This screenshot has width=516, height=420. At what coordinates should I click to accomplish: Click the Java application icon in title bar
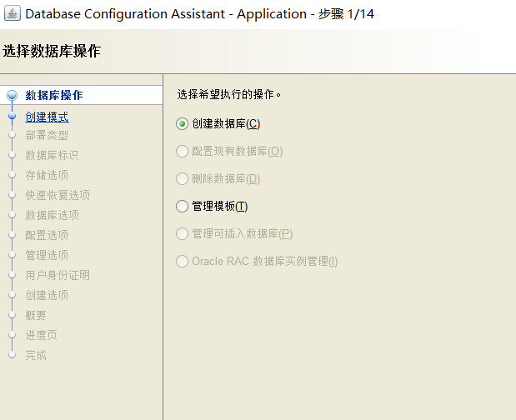[x=13, y=13]
